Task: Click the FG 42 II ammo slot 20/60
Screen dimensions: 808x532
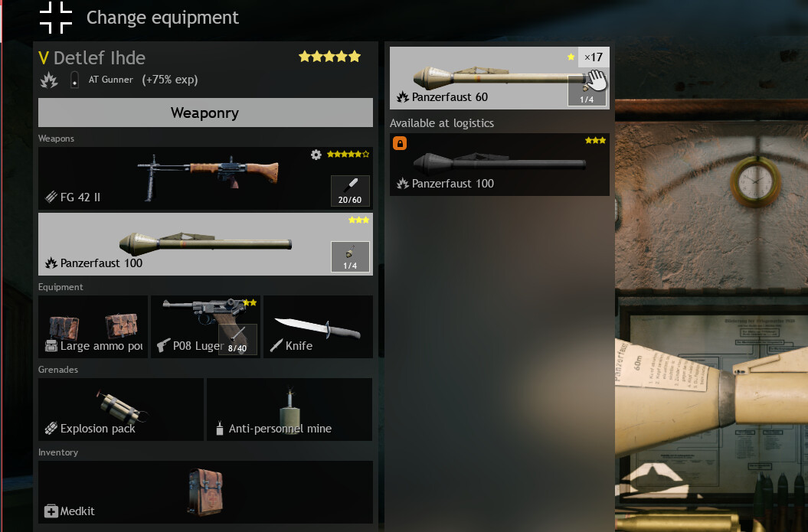Action: [x=350, y=191]
